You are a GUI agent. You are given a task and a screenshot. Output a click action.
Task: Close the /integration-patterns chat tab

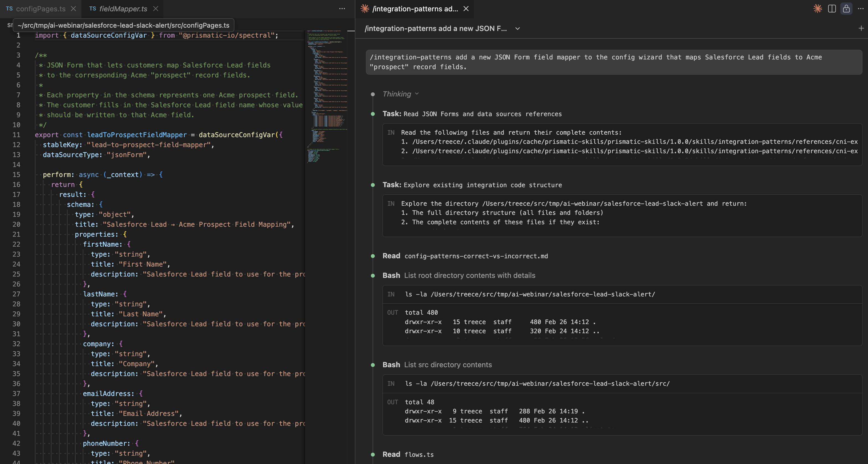[466, 9]
